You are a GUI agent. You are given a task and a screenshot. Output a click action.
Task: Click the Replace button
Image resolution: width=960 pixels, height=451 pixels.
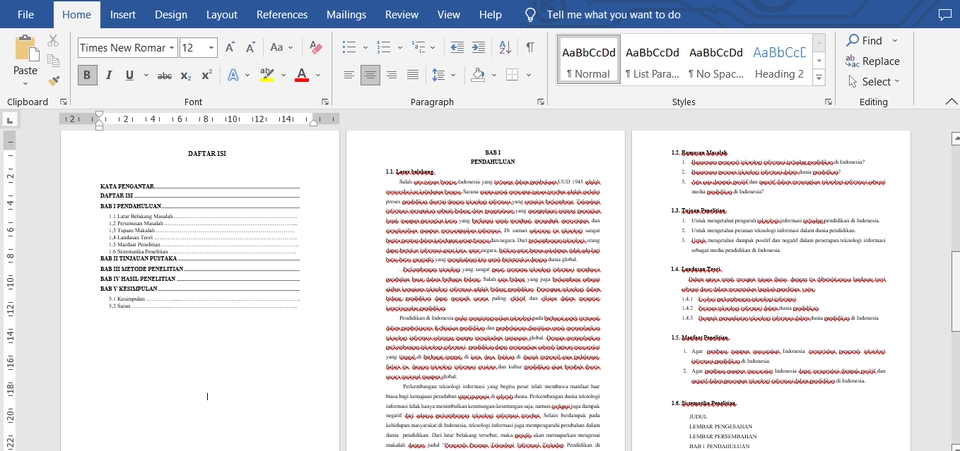pyautogui.click(x=872, y=61)
